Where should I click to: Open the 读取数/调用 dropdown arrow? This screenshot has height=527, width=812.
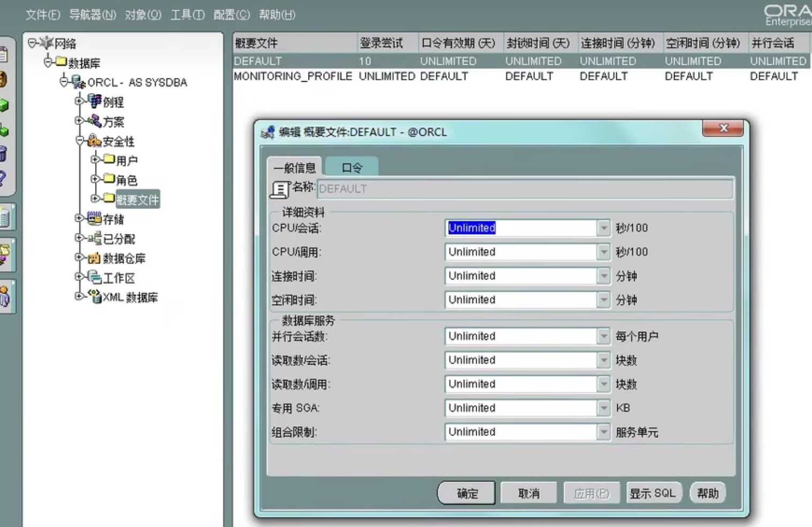pyautogui.click(x=603, y=384)
